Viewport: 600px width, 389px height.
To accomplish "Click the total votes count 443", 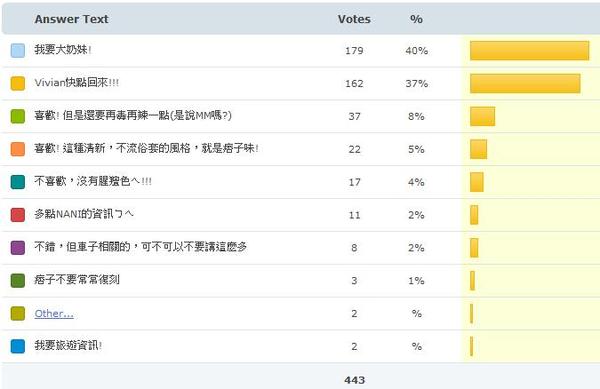I will coord(354,380).
